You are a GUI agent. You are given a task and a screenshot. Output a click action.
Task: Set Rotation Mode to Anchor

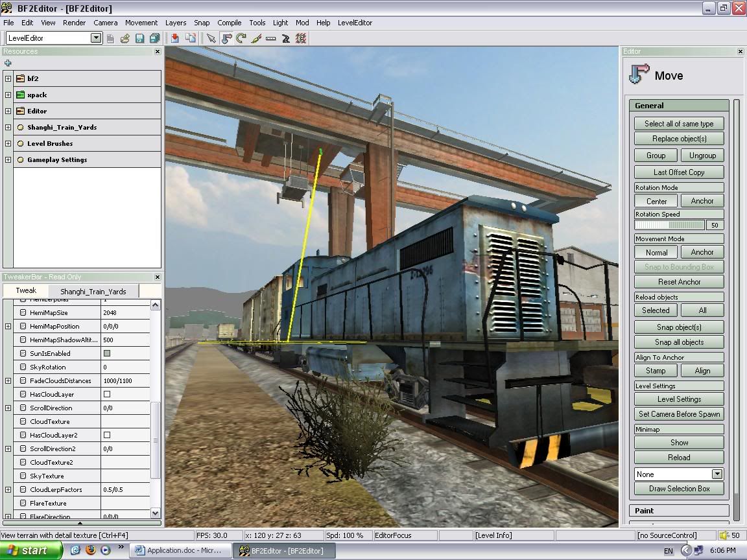[702, 201]
